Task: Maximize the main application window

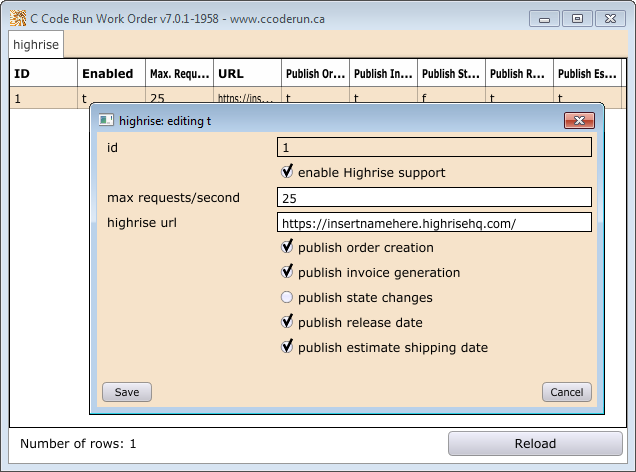Action: [577, 17]
